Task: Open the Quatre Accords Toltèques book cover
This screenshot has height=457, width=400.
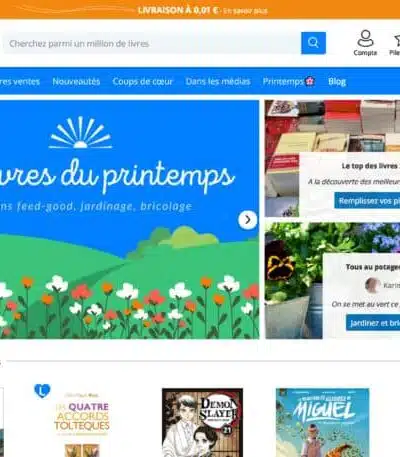Action: click(82, 423)
